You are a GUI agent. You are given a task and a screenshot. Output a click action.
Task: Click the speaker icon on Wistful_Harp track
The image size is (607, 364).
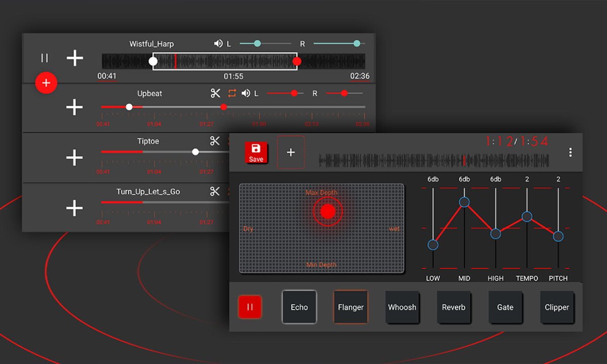[x=219, y=44]
